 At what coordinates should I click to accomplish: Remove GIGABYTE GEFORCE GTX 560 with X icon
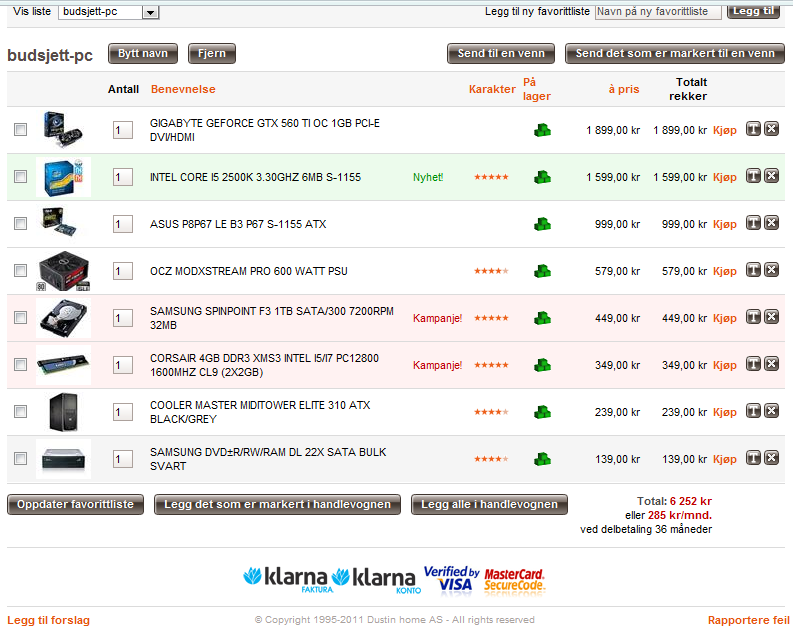click(x=771, y=129)
